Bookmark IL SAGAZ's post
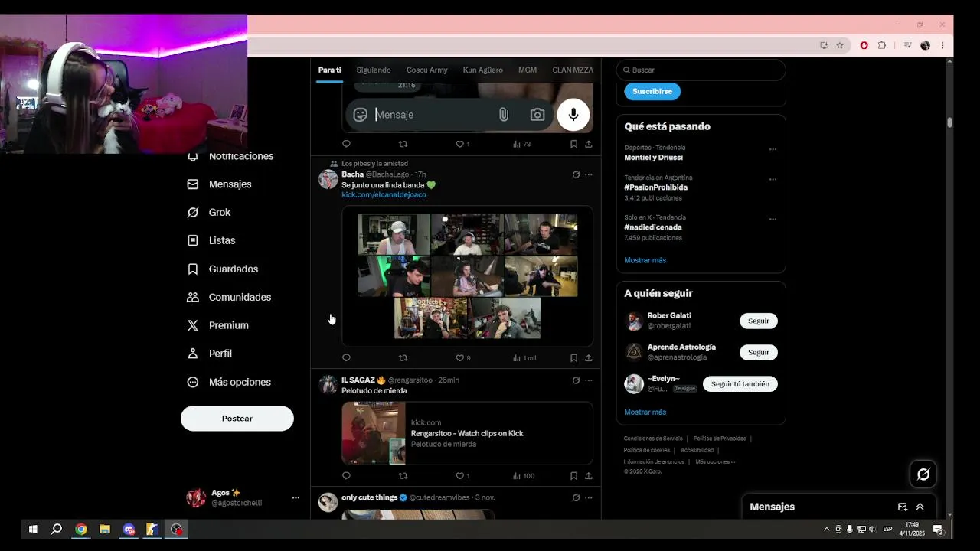Image resolution: width=980 pixels, height=551 pixels. [x=573, y=475]
